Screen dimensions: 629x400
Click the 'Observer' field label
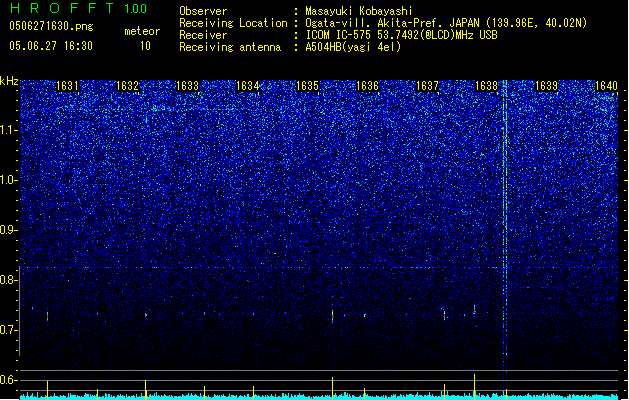coord(203,11)
